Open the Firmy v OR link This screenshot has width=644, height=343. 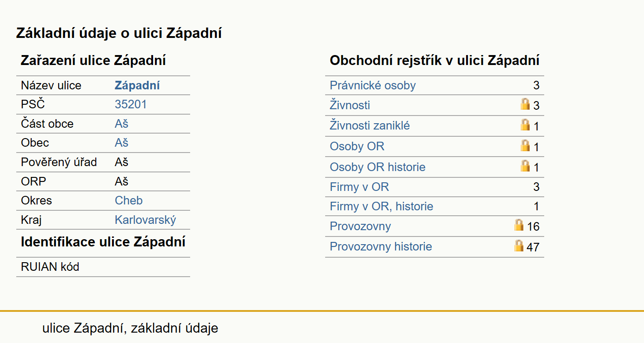click(359, 187)
